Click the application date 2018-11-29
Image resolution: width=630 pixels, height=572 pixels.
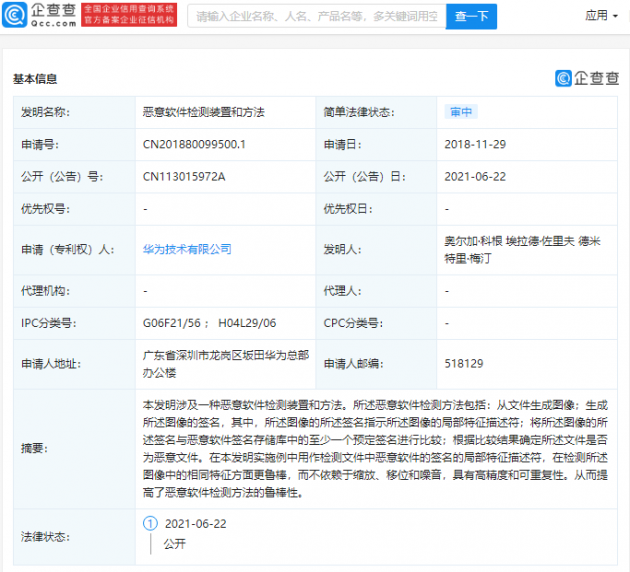point(475,144)
